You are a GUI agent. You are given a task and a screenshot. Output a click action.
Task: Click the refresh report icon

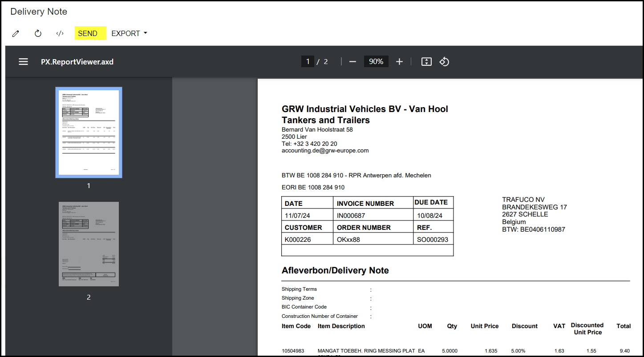tap(38, 33)
